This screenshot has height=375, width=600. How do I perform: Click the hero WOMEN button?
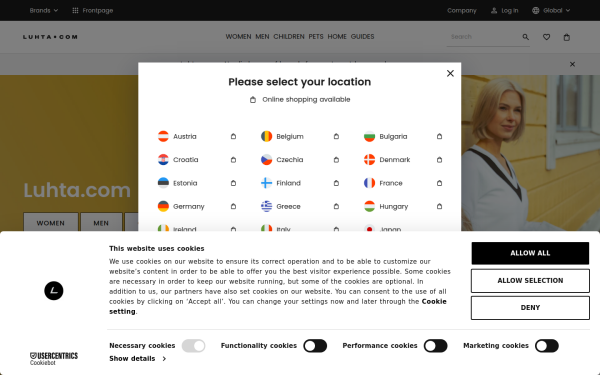click(x=51, y=223)
